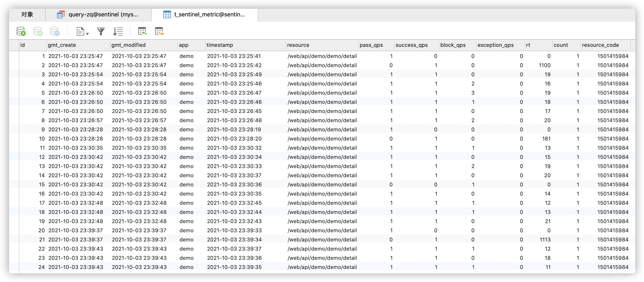
Task: Click app demo cell in row 6
Action: (x=186, y=102)
